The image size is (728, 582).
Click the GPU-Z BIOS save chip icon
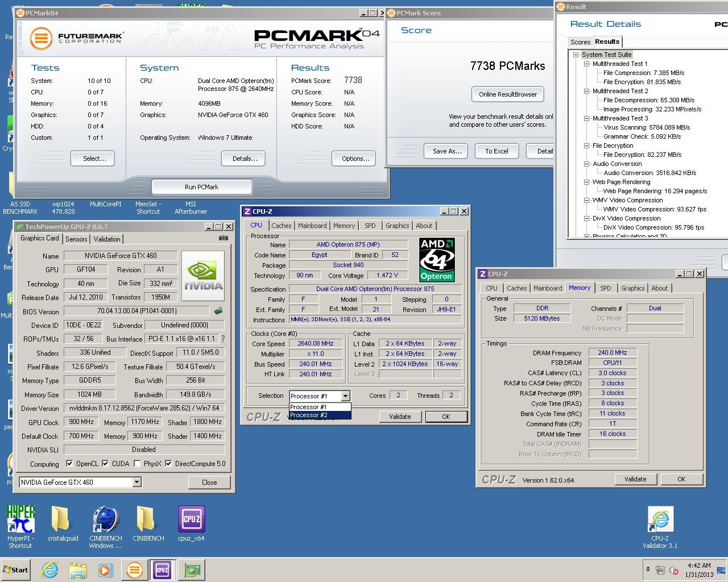pyautogui.click(x=218, y=311)
